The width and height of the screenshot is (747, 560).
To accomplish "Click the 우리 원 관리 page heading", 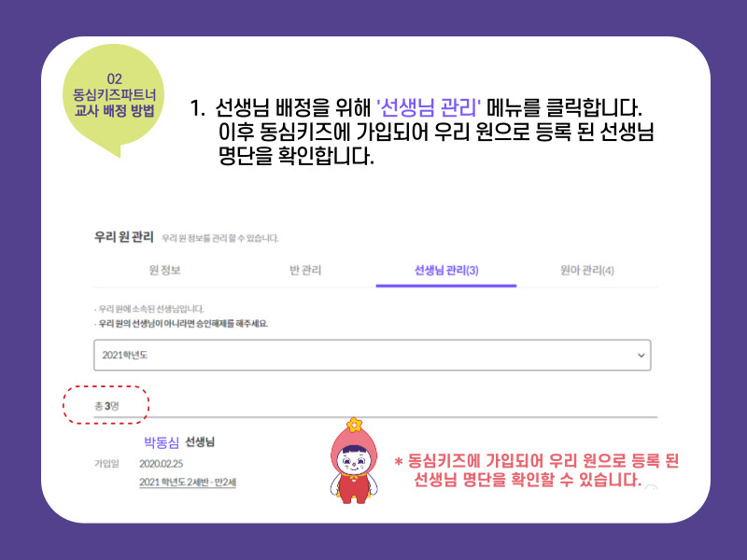I will (124, 237).
